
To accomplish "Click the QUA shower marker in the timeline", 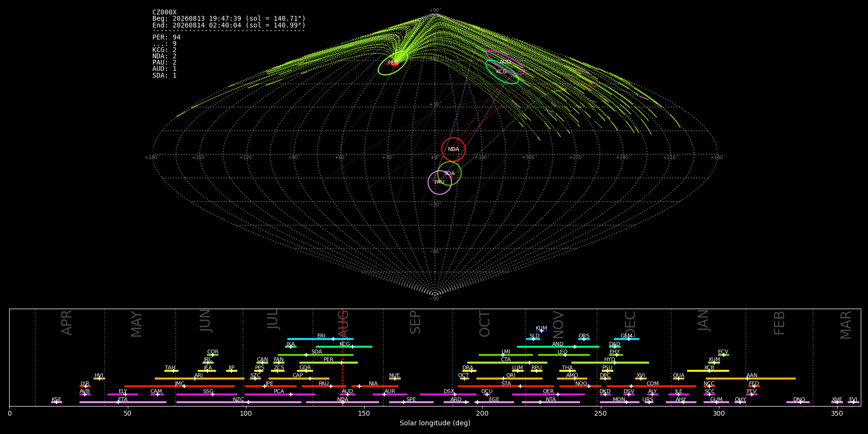I will [x=678, y=379].
